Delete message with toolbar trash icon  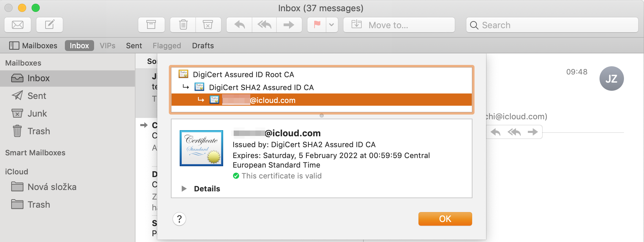click(x=183, y=25)
